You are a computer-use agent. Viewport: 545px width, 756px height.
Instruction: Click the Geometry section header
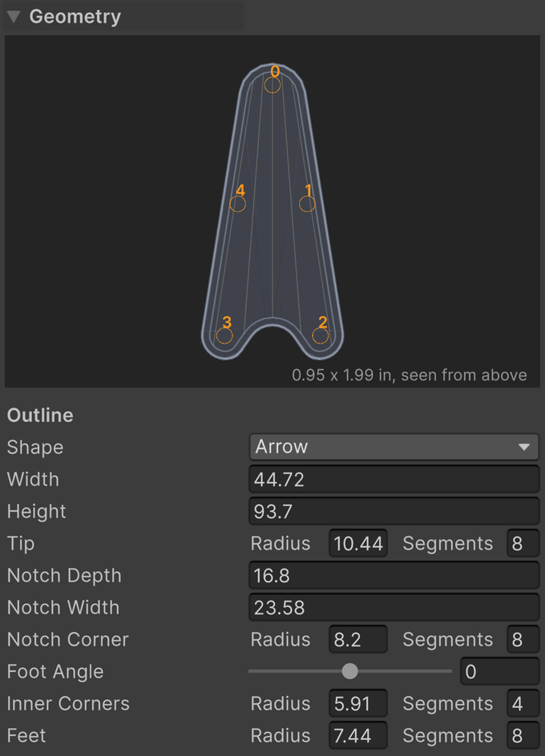123,17
